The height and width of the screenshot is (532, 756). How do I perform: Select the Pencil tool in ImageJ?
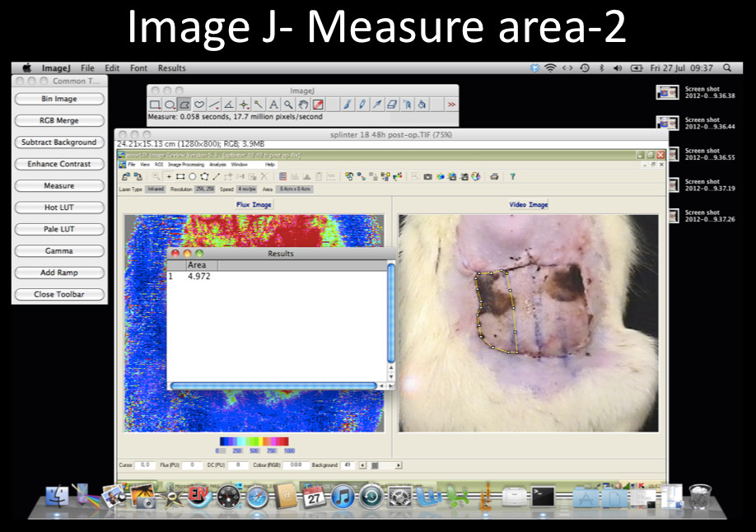coord(362,105)
